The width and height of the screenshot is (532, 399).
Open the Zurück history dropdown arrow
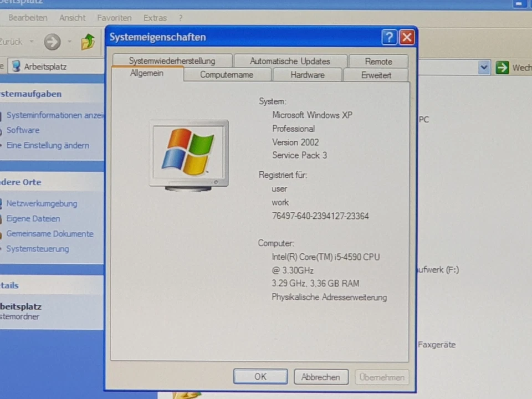pos(32,42)
